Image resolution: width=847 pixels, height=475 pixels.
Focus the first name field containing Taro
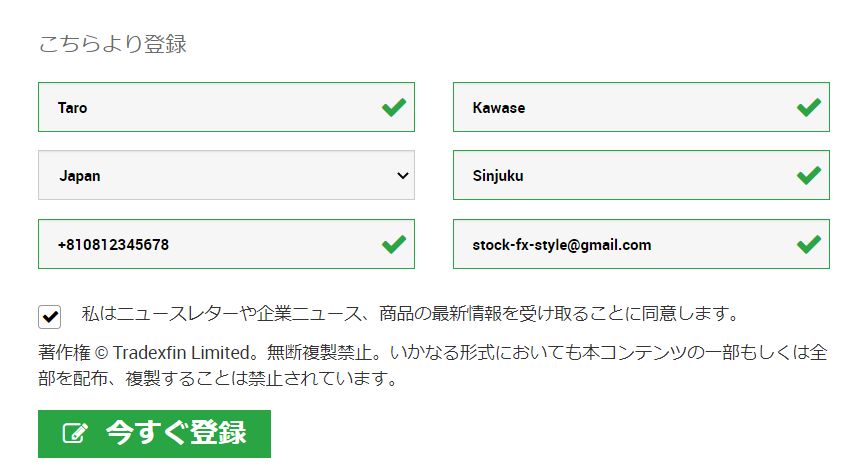[x=200, y=107]
